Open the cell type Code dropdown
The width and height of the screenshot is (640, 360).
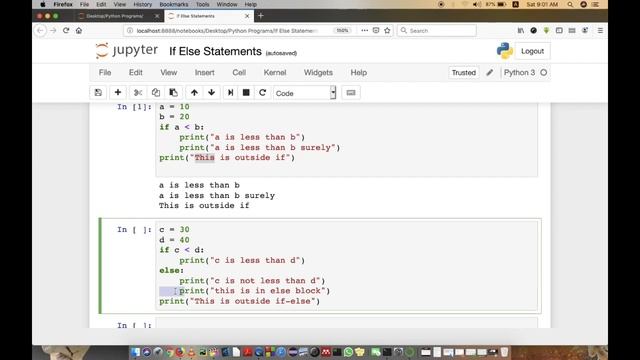click(x=304, y=93)
